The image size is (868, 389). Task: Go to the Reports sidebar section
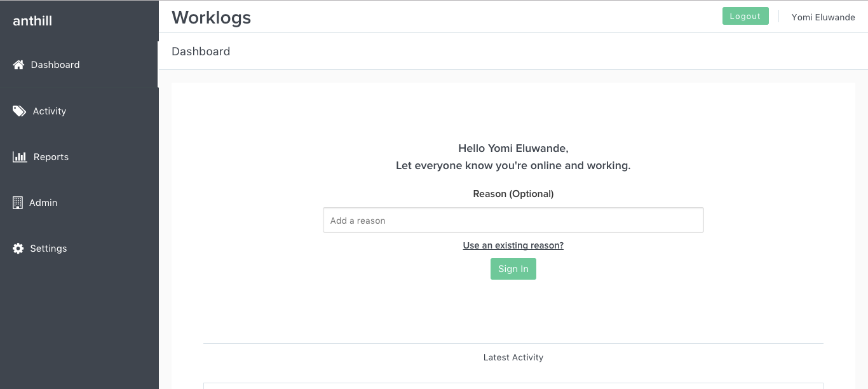point(79,157)
